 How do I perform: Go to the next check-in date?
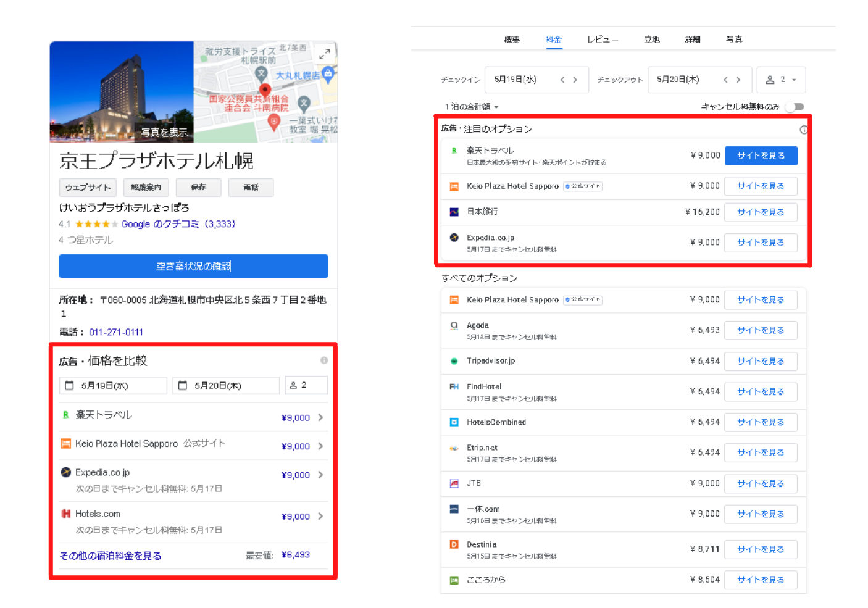pos(575,80)
